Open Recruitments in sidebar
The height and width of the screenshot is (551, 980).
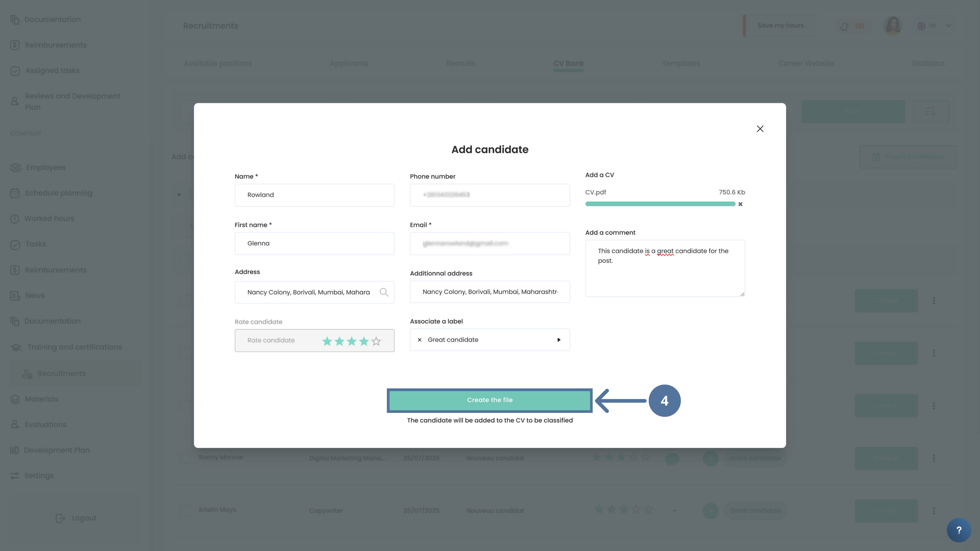coord(75,374)
